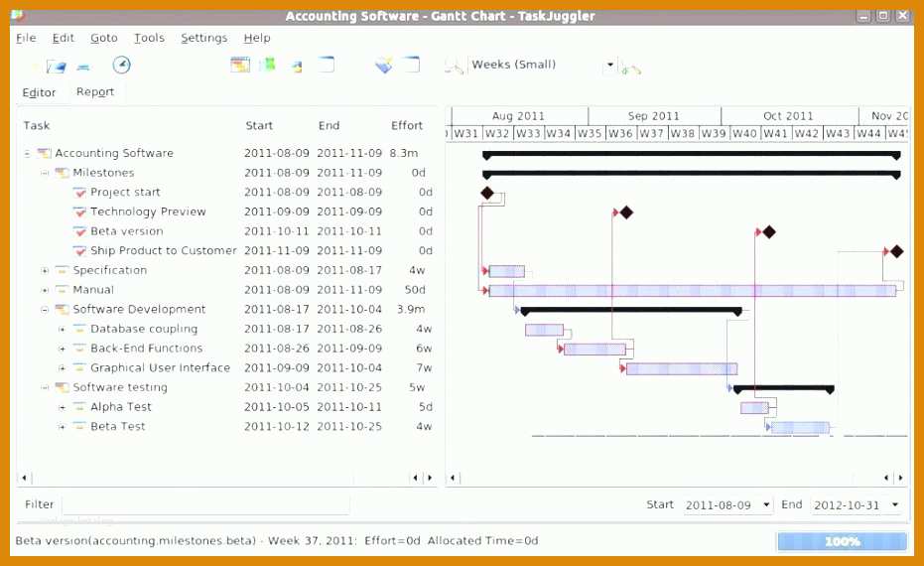Viewport: 924px width, 566px height.
Task: Click the zoom icon right of the Weeks dropdown
Action: [630, 69]
